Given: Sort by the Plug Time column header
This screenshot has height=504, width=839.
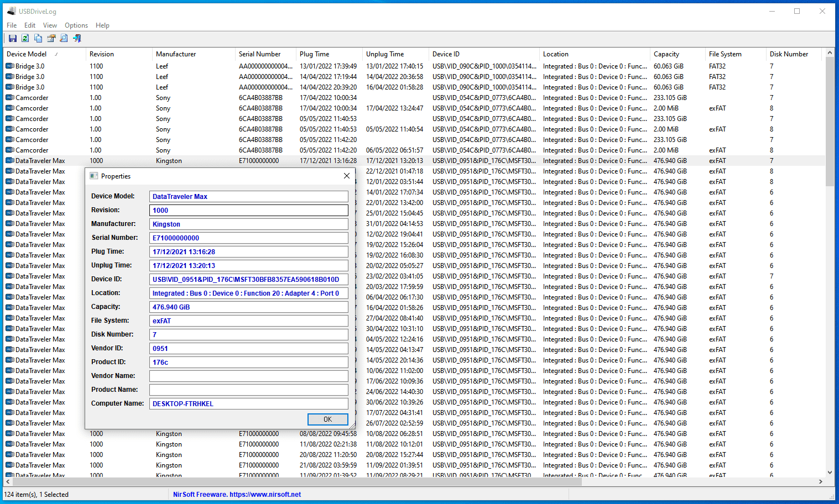Looking at the screenshot, I should 329,54.
